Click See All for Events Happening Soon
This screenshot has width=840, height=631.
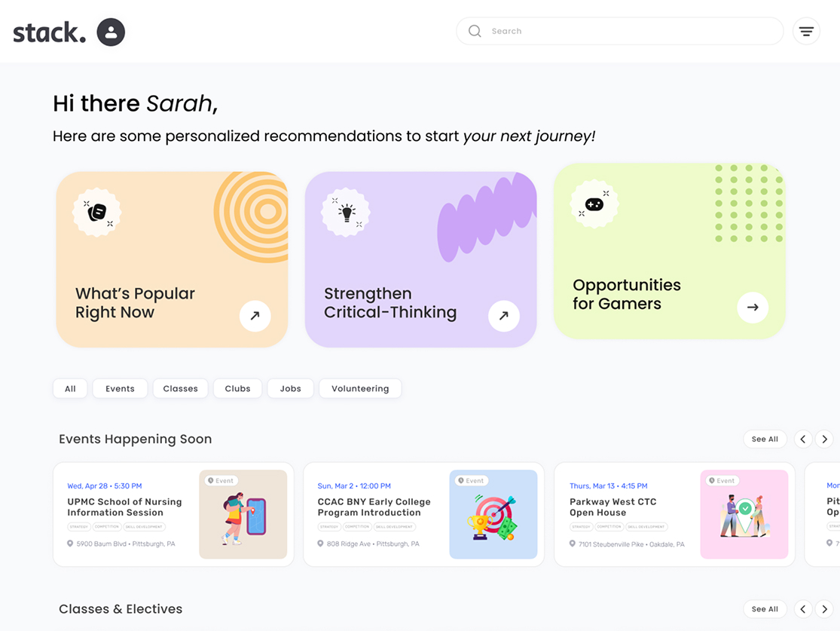764,439
